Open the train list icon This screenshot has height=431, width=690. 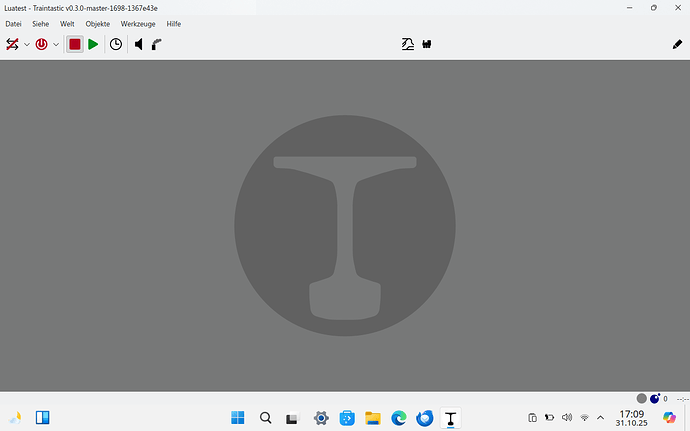click(426, 45)
